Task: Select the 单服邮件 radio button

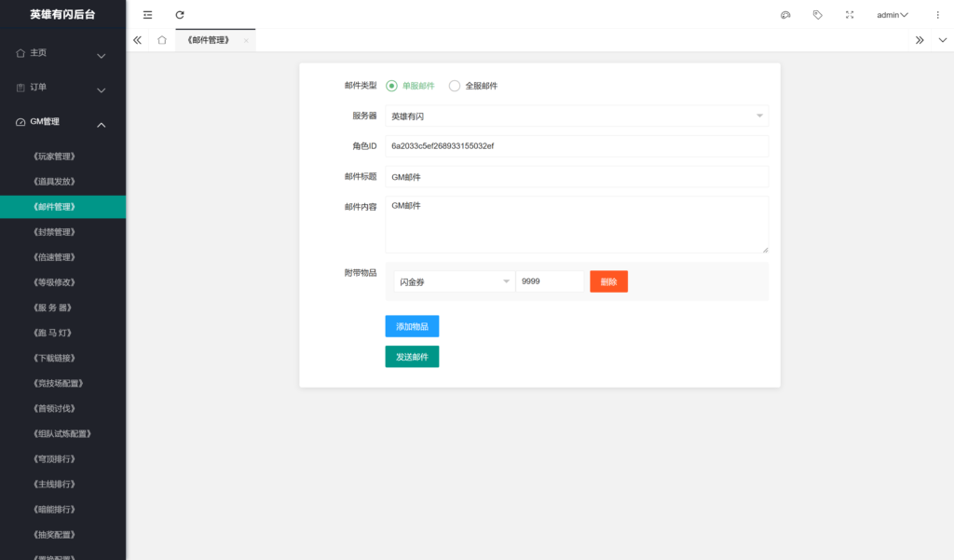Action: [x=392, y=86]
